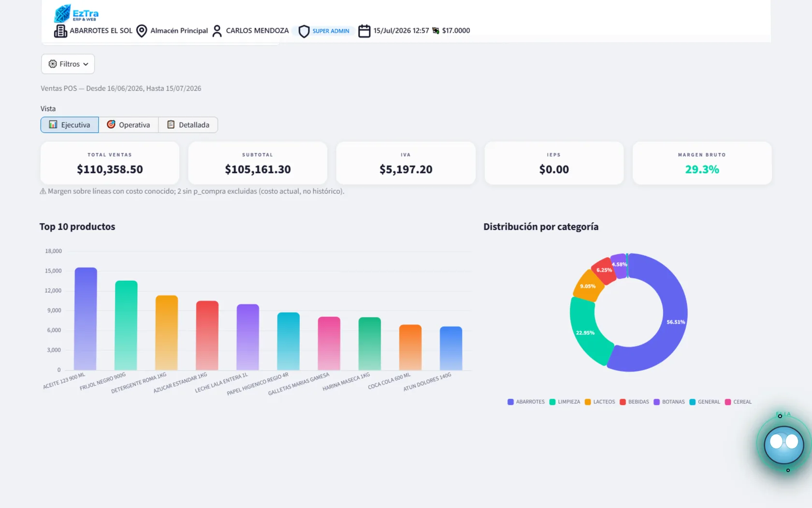Click the 6.25% donut segment
The image size is (812, 508).
point(603,270)
